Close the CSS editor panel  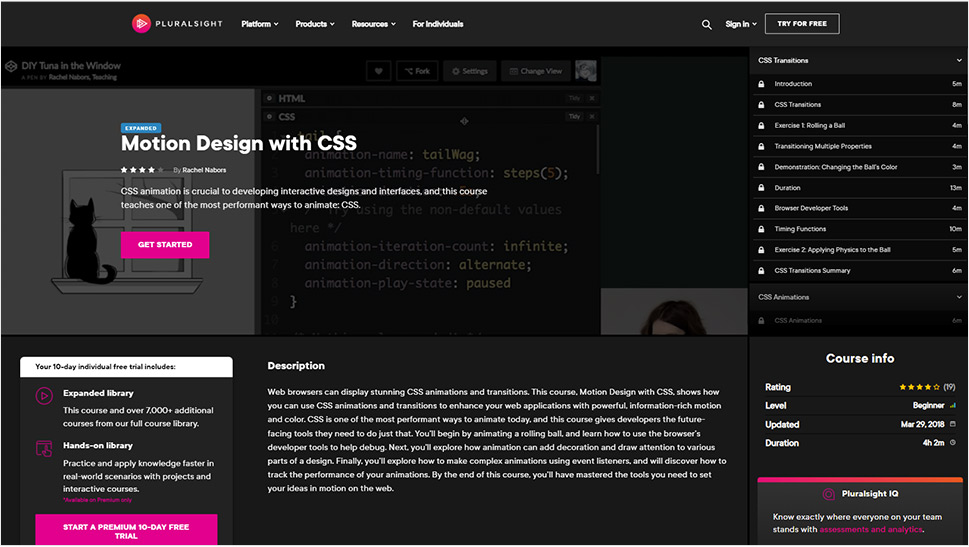pyautogui.click(x=592, y=116)
